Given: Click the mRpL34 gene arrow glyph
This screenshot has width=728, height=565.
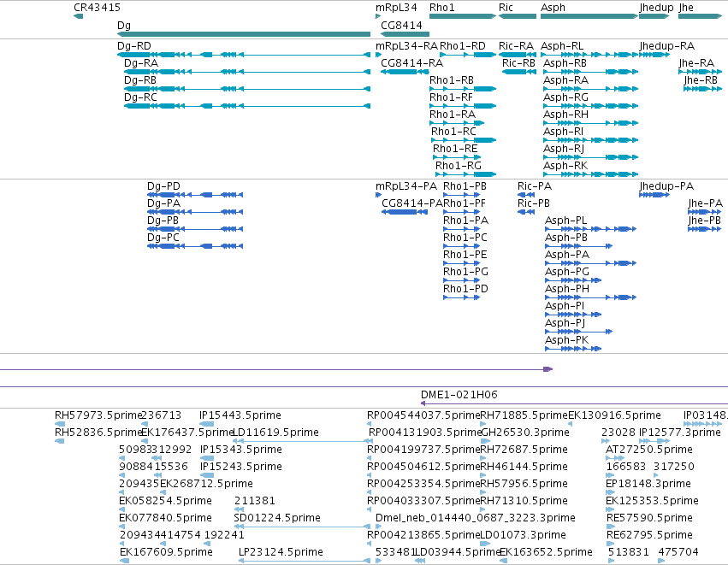Looking at the screenshot, I should click(x=378, y=16).
